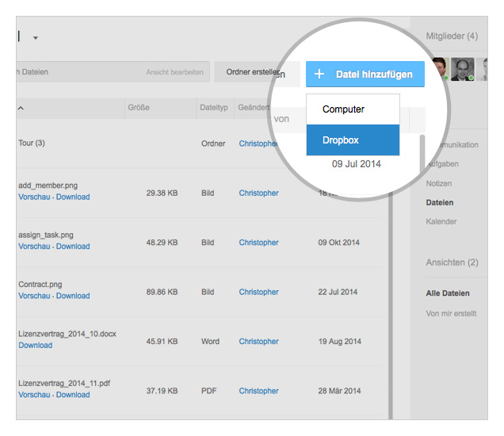504x436 pixels.
Task: Click the 'Ordner' type cell of Tour row
Action: [x=213, y=143]
